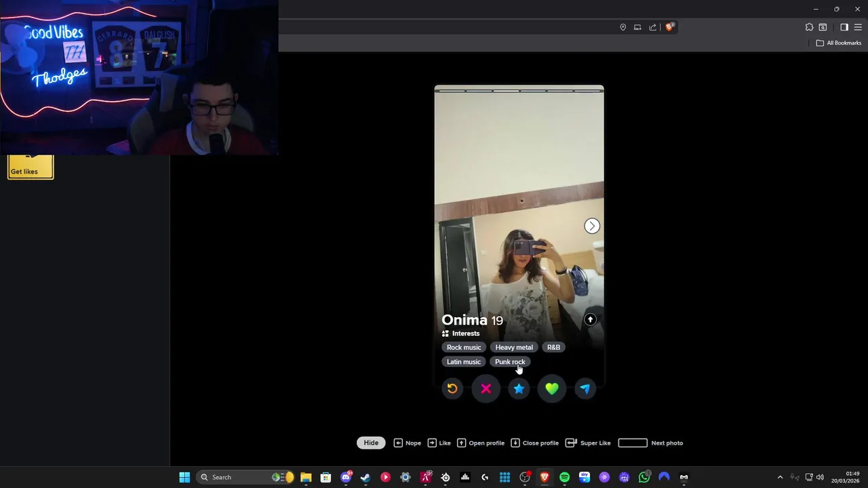The height and width of the screenshot is (488, 868).
Task: Click the Open profile hint label
Action: point(486,443)
